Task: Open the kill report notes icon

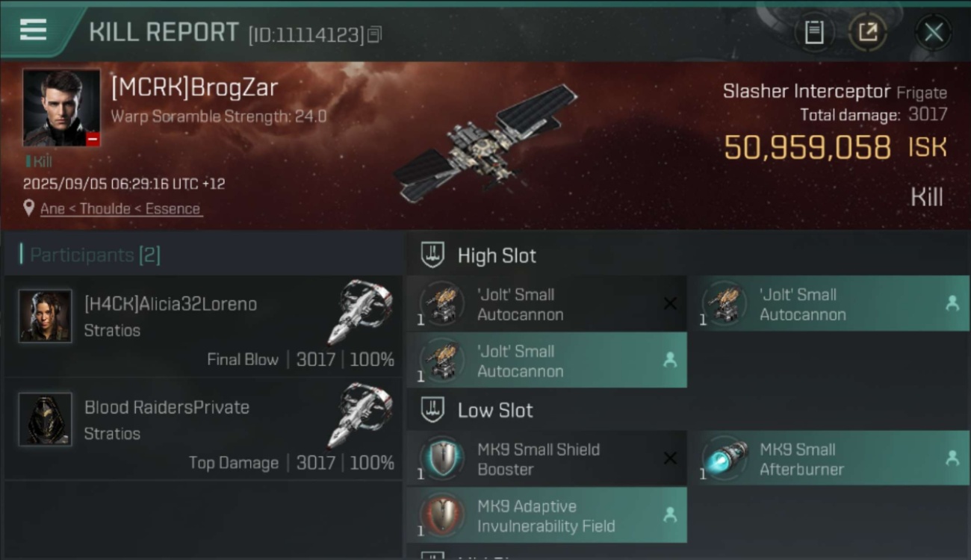Action: click(x=814, y=32)
